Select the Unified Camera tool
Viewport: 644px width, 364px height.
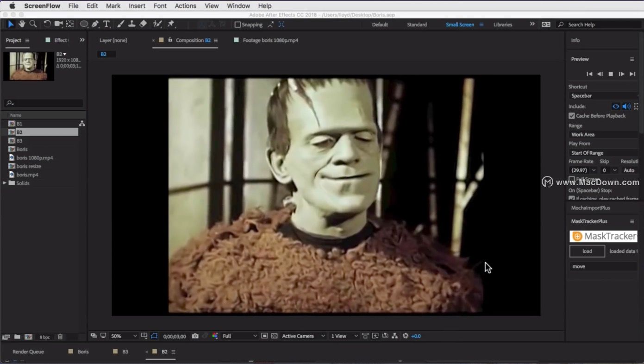click(x=59, y=24)
